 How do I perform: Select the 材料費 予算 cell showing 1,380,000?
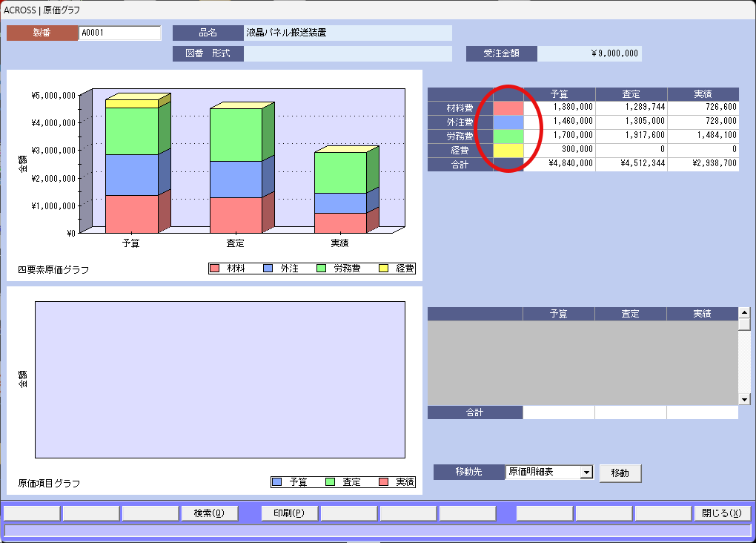(x=559, y=108)
